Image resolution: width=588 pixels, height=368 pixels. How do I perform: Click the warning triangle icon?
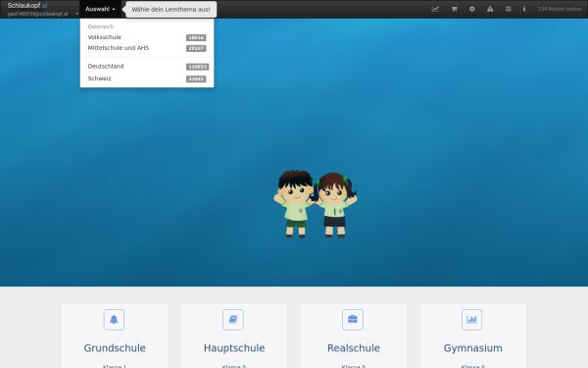point(490,9)
